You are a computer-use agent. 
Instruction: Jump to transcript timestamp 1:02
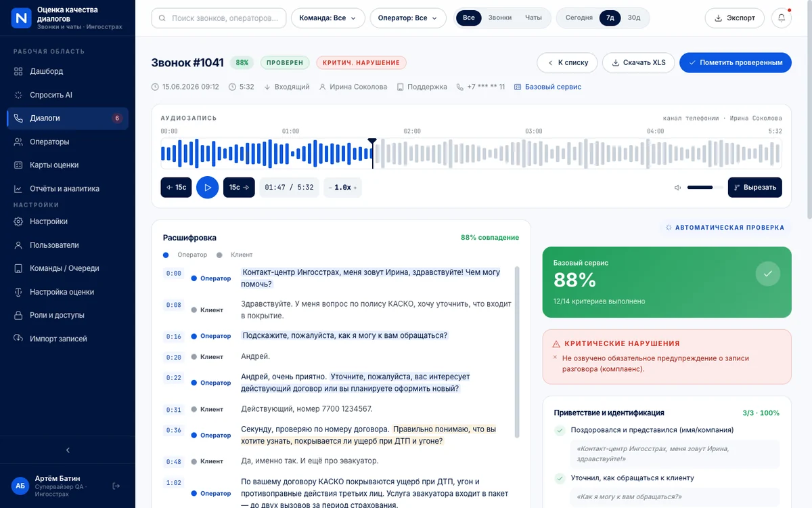173,483
